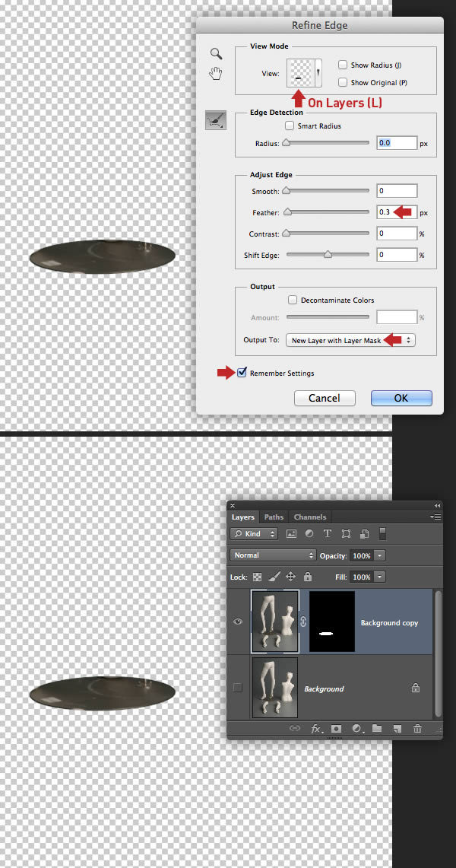This screenshot has width=456, height=868.
Task: Create new fill or adjustment layer
Action: (x=357, y=729)
